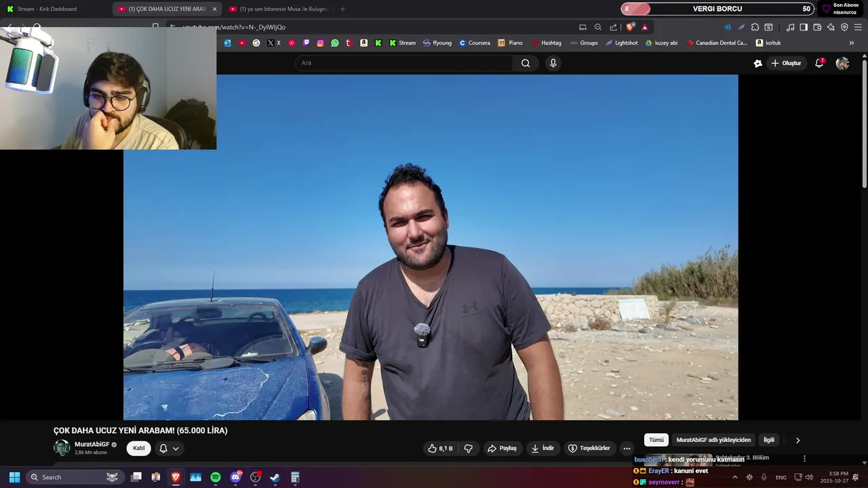Expand the subscription notification bell dropdown
The height and width of the screenshot is (488, 868).
[x=169, y=448]
